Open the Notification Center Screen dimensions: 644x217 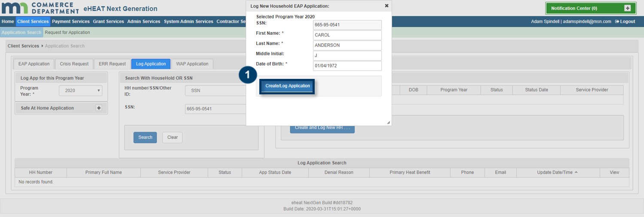[590, 8]
